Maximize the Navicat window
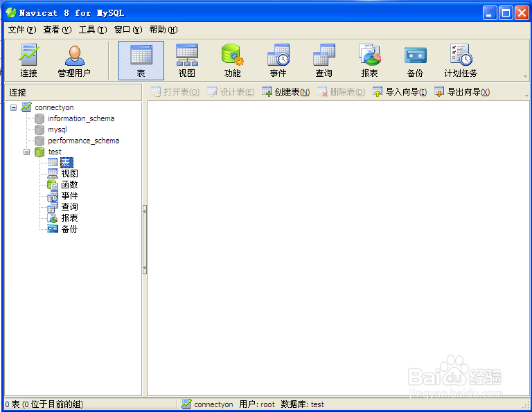Image resolution: width=532 pixels, height=412 pixels. 506,13
